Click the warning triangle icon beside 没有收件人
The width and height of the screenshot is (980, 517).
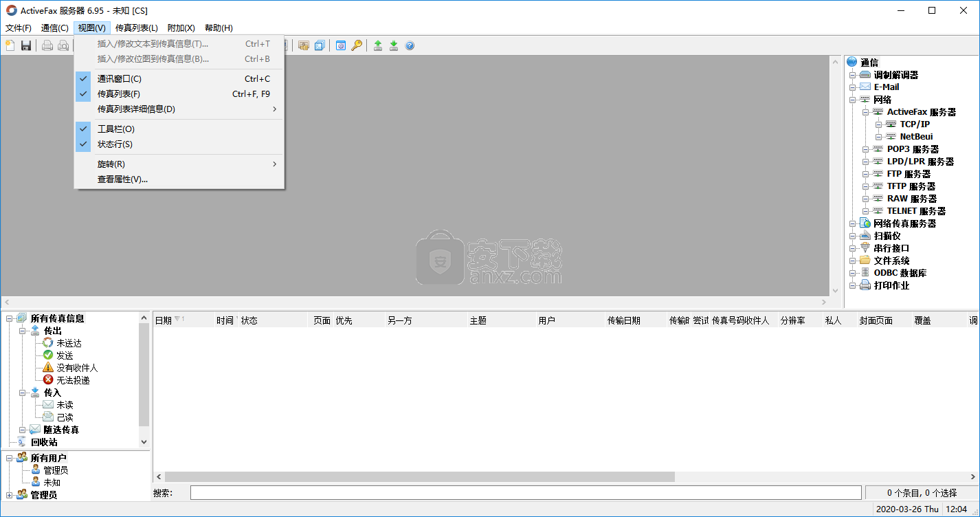coord(48,367)
